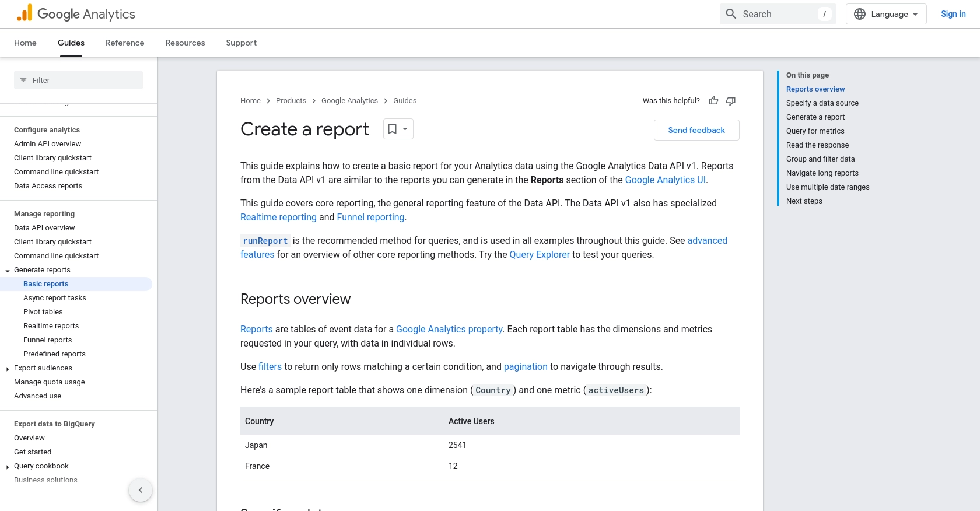Collapse the sidebar with the chevron button
This screenshot has height=511, width=980.
pos(141,490)
